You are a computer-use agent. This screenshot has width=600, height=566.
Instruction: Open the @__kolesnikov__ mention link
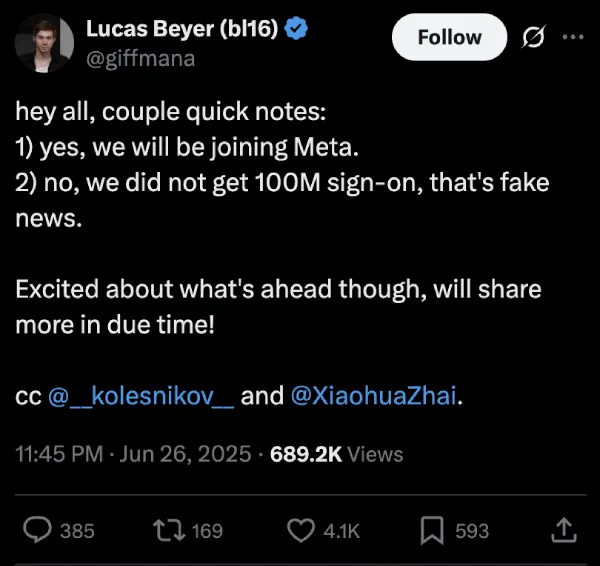point(141,395)
